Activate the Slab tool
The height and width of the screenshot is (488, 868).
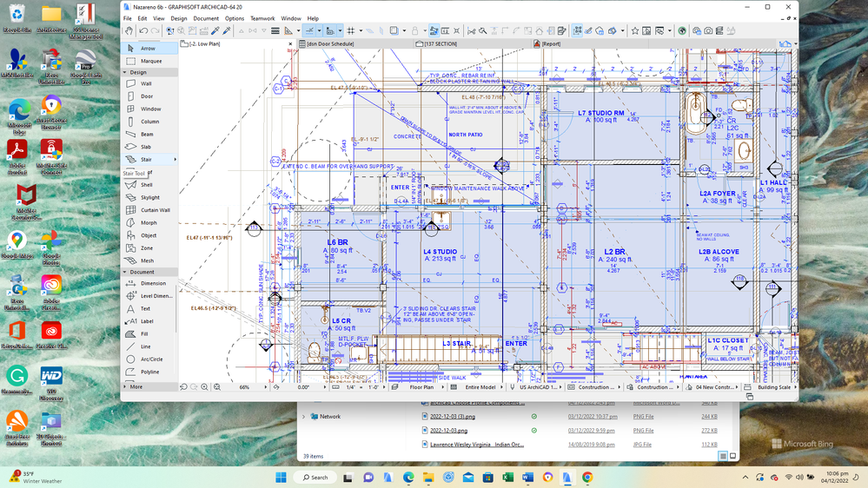(146, 147)
